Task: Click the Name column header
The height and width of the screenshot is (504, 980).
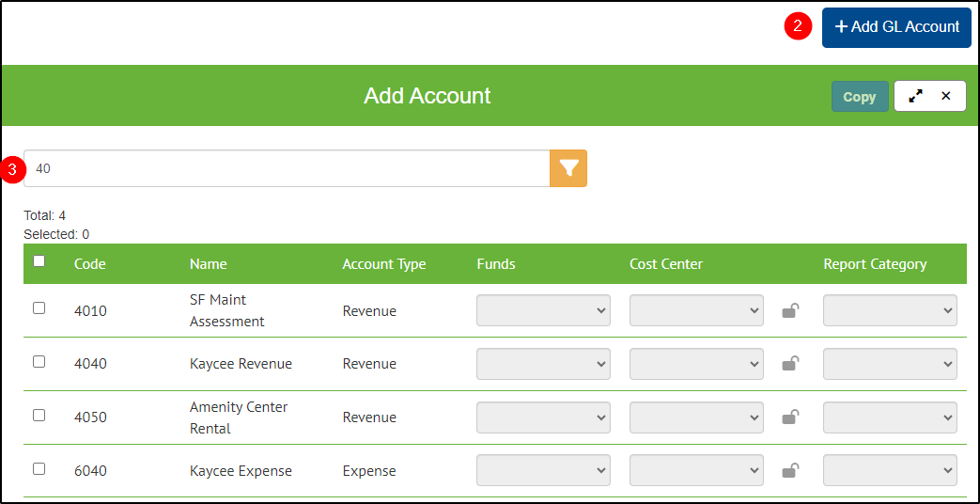Action: pyautogui.click(x=209, y=264)
